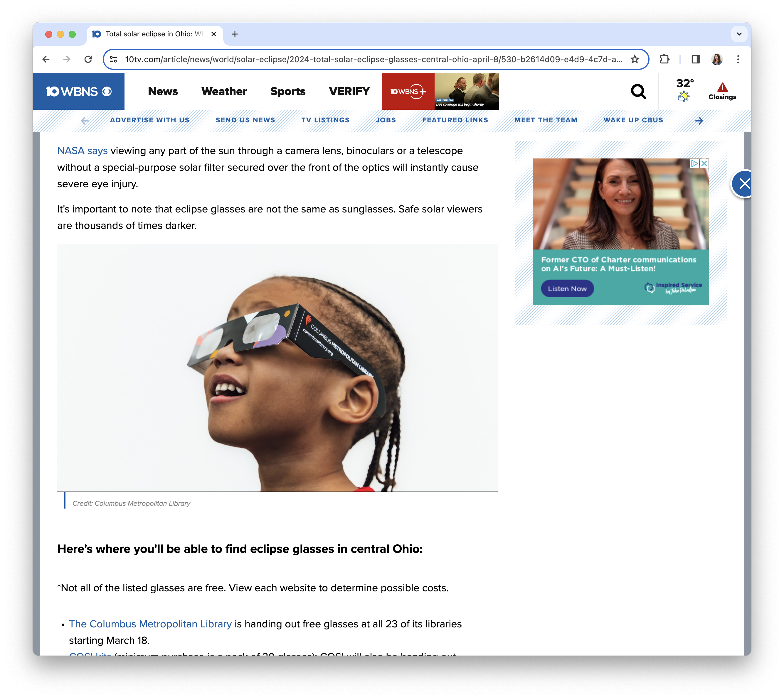This screenshot has width=784, height=699.
Task: Open Wake Up CBUS link
Action: tap(633, 120)
